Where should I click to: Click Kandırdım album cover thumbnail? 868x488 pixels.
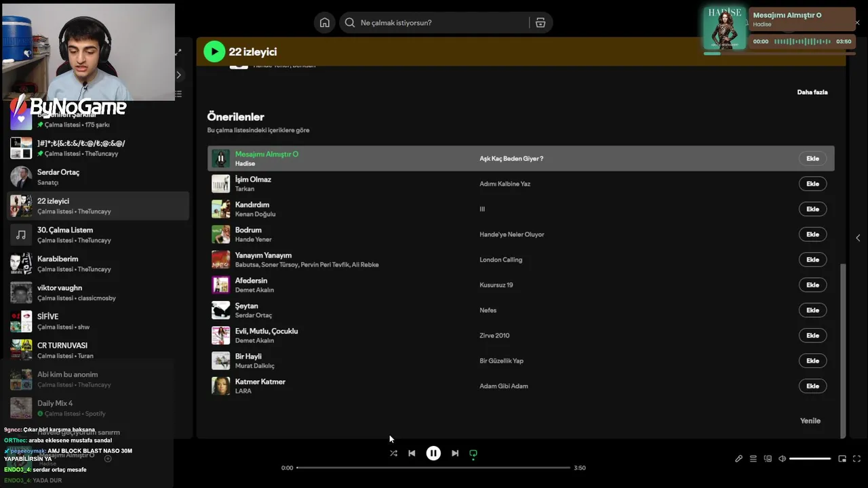[x=220, y=209]
